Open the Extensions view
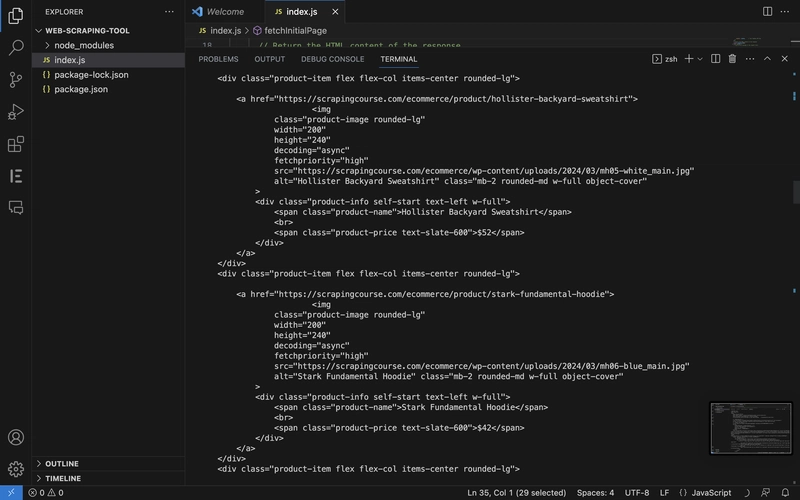 tap(16, 144)
